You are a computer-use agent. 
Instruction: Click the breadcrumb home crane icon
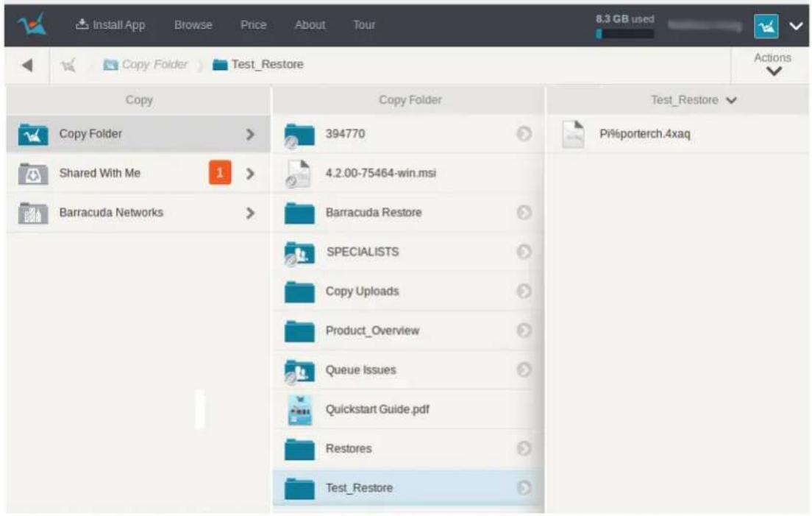coord(68,65)
